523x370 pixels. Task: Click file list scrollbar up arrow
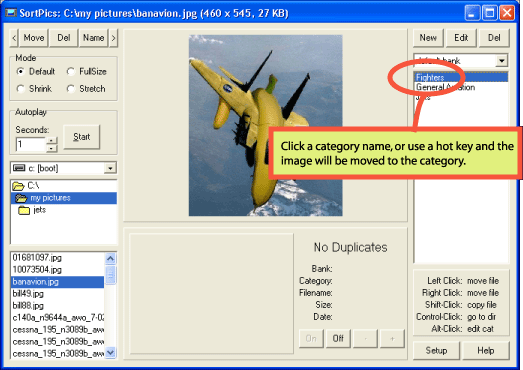click(110, 258)
